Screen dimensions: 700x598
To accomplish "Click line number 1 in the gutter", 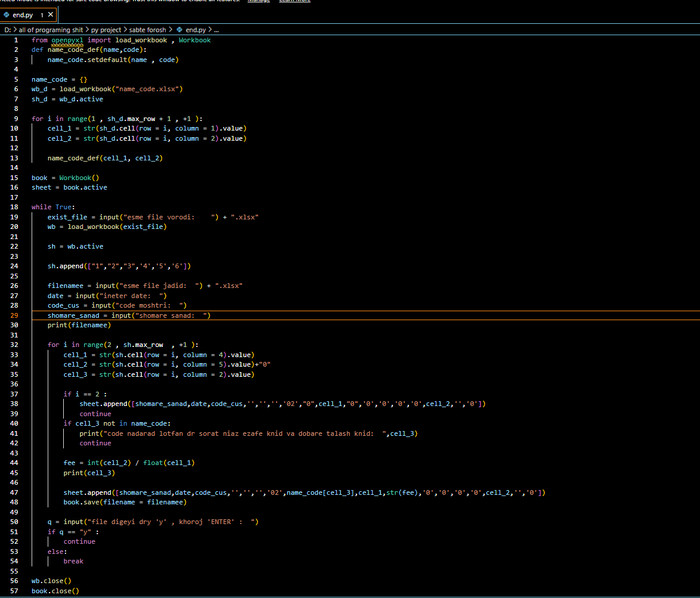I will pyautogui.click(x=16, y=40).
